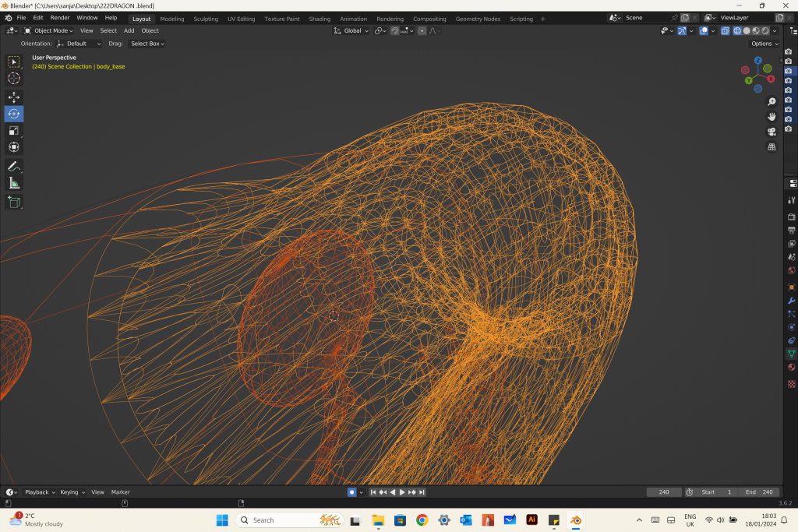Image resolution: width=798 pixels, height=532 pixels.
Task: Open the Scene properties tab
Action: [792, 257]
